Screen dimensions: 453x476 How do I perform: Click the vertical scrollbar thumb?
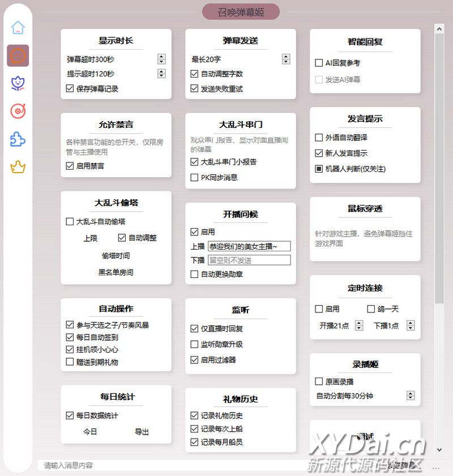439,170
